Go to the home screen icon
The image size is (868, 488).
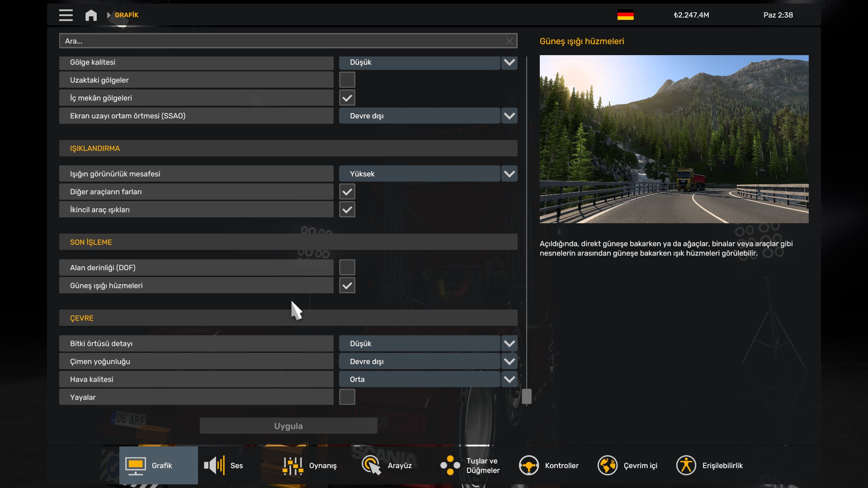pyautogui.click(x=91, y=15)
